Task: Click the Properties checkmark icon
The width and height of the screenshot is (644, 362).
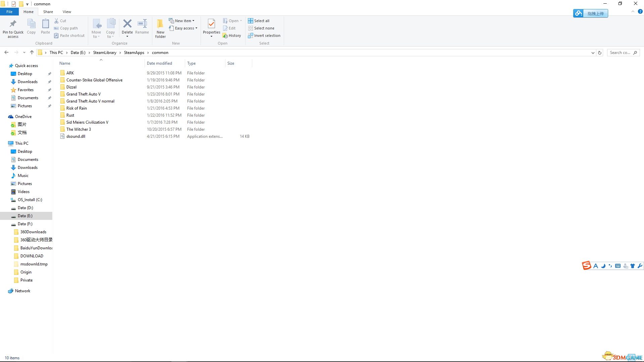Action: click(211, 24)
